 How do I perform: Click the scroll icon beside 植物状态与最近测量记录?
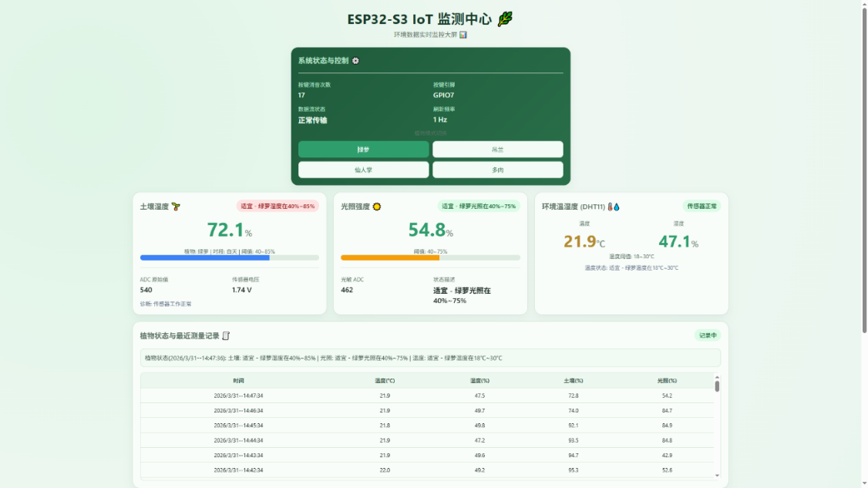[x=226, y=336]
